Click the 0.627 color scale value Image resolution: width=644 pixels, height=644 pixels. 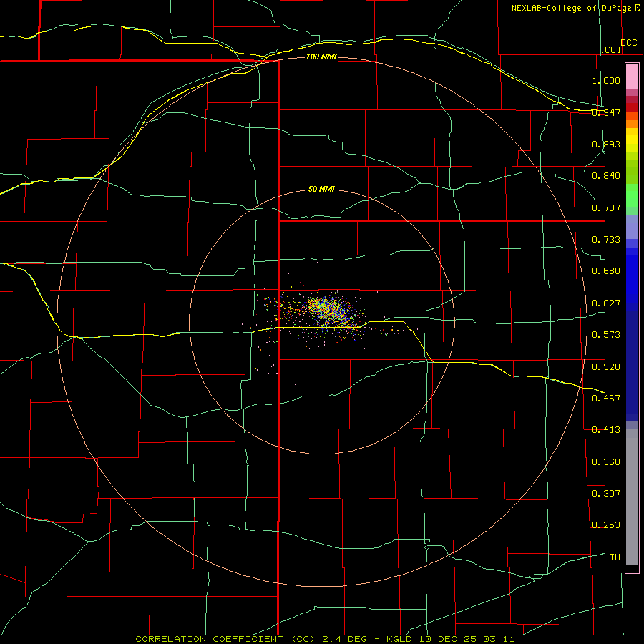pyautogui.click(x=606, y=303)
